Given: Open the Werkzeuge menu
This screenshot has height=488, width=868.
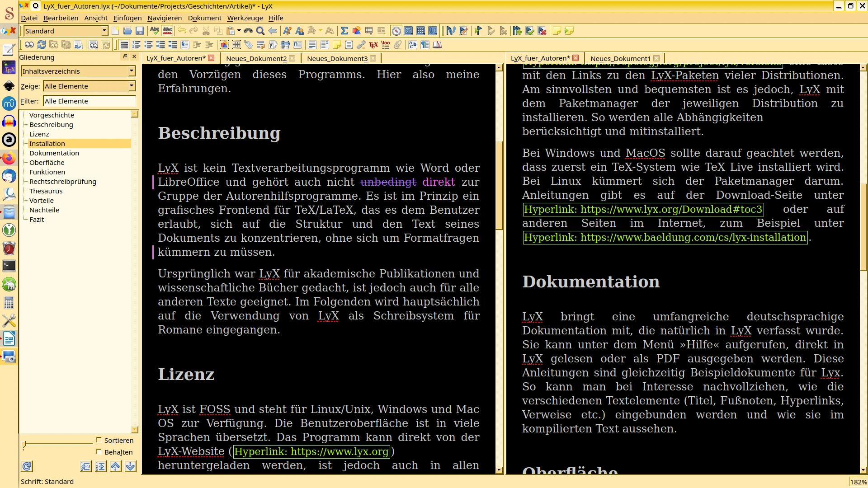Looking at the screenshot, I should (245, 17).
